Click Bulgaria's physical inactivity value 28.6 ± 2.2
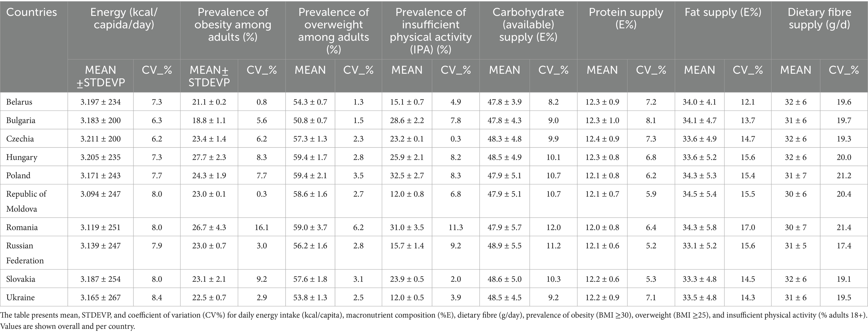 click(407, 120)
